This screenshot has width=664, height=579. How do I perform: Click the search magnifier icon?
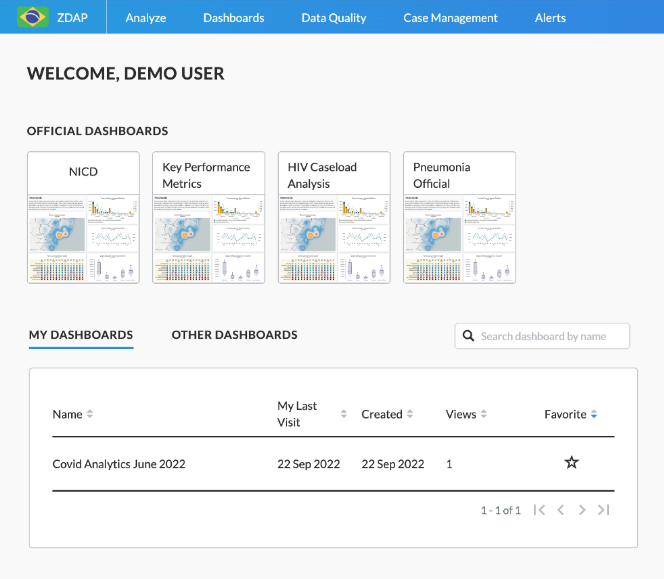tap(468, 336)
